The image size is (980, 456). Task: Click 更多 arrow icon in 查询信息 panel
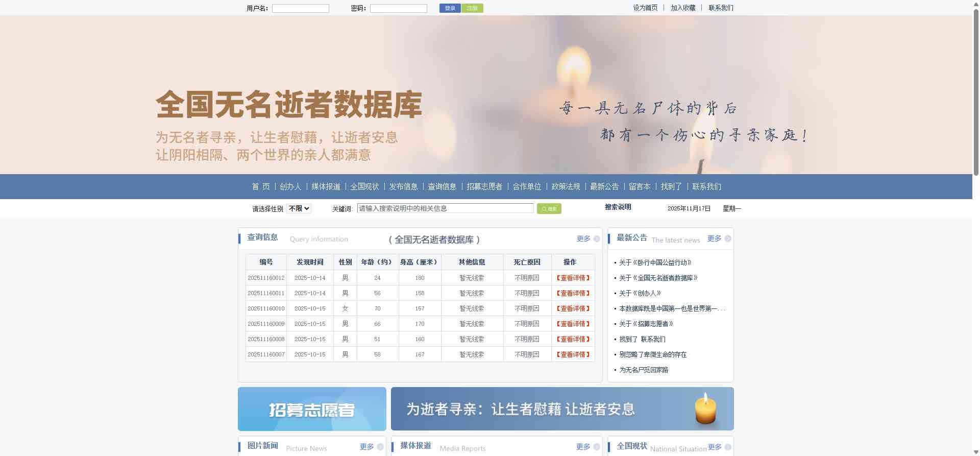(596, 238)
